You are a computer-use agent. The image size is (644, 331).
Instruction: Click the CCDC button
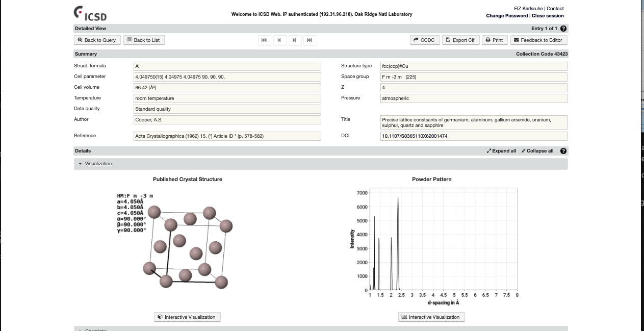(x=424, y=40)
